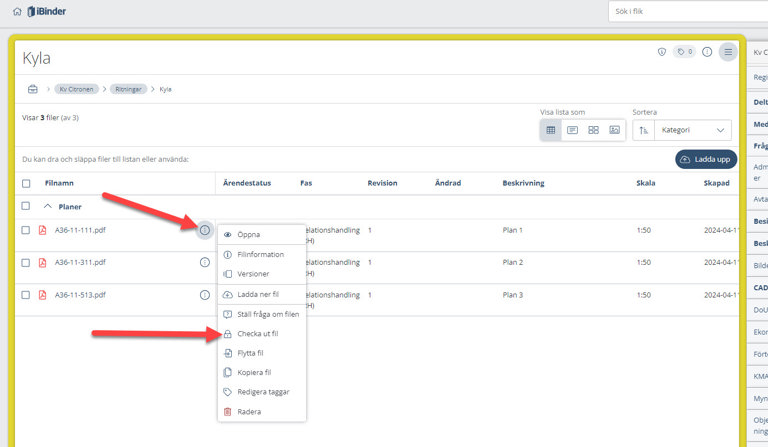Sort by Beskrivning column header
This screenshot has width=768, height=447.
tap(523, 183)
